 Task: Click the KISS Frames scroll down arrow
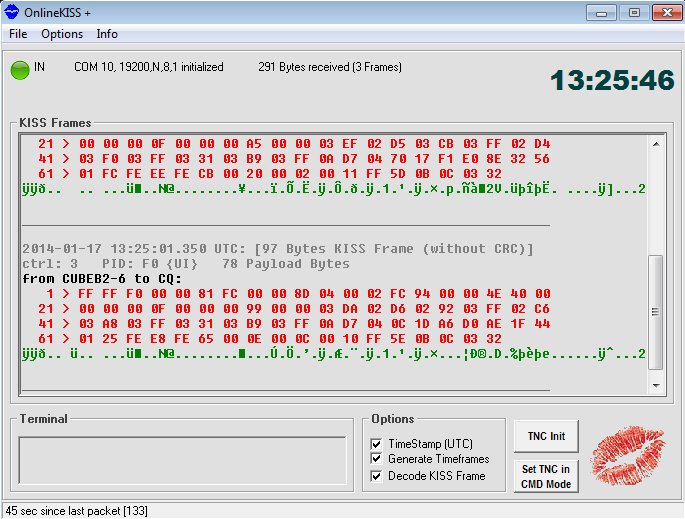pos(656,385)
